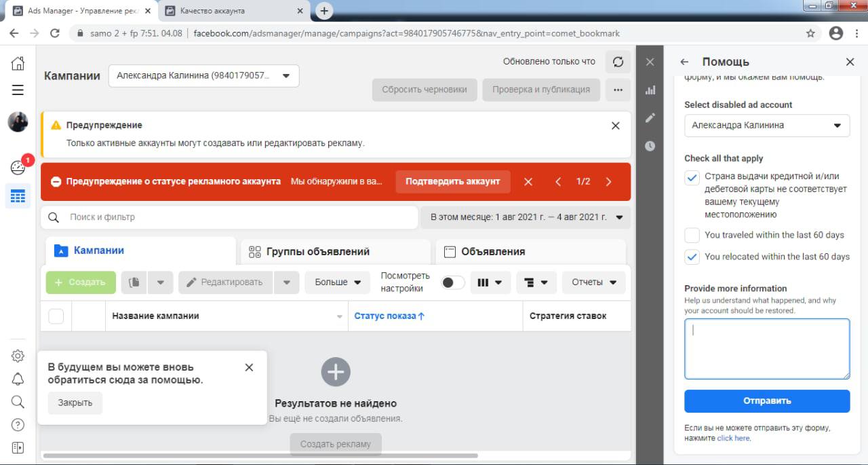This screenshot has height=465, width=868.
Task: Toggle the card country mismatch checkbox
Action: click(x=692, y=178)
